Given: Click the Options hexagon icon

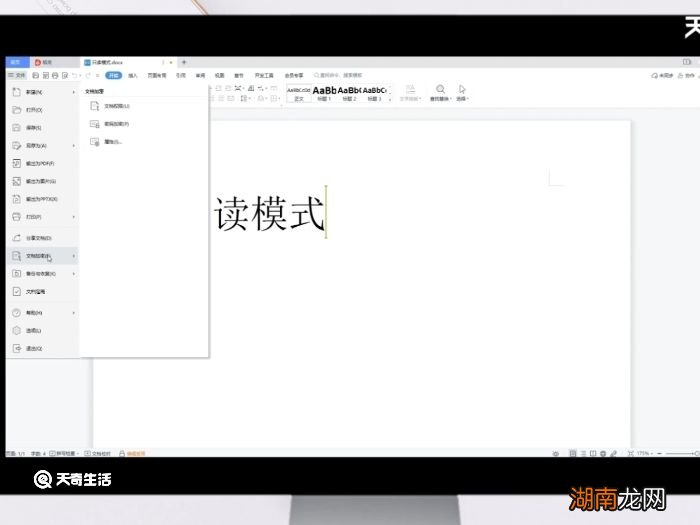Looking at the screenshot, I should point(17,331).
